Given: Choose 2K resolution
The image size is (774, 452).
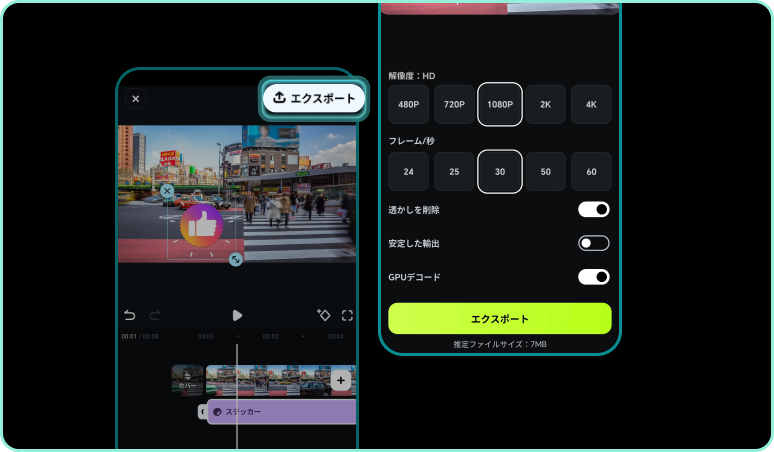Looking at the screenshot, I should click(x=545, y=105).
